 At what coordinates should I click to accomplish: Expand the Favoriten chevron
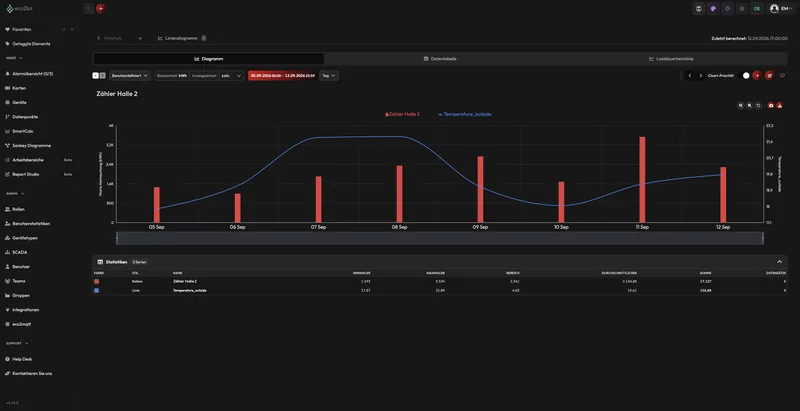72,30
